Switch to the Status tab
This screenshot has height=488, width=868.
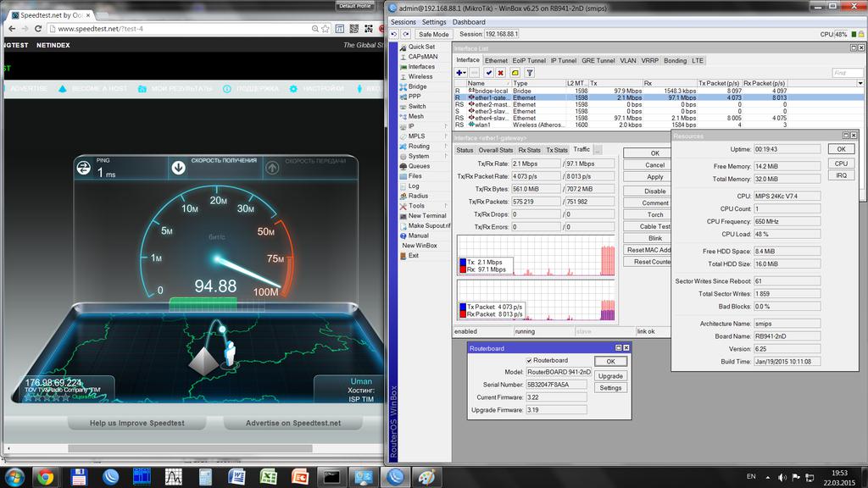pyautogui.click(x=465, y=150)
